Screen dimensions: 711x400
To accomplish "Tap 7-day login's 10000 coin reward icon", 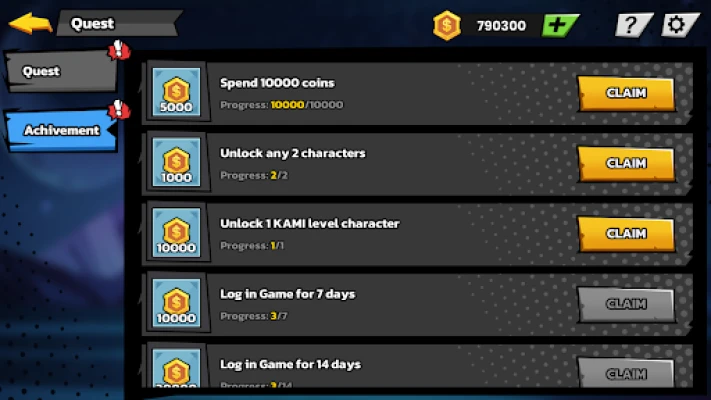I will coord(176,303).
